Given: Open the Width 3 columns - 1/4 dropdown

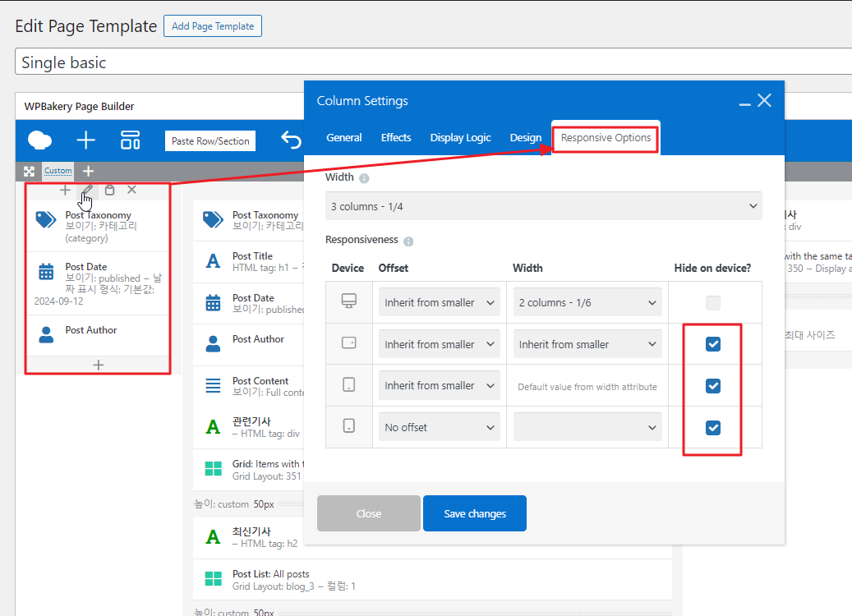Looking at the screenshot, I should coord(543,206).
